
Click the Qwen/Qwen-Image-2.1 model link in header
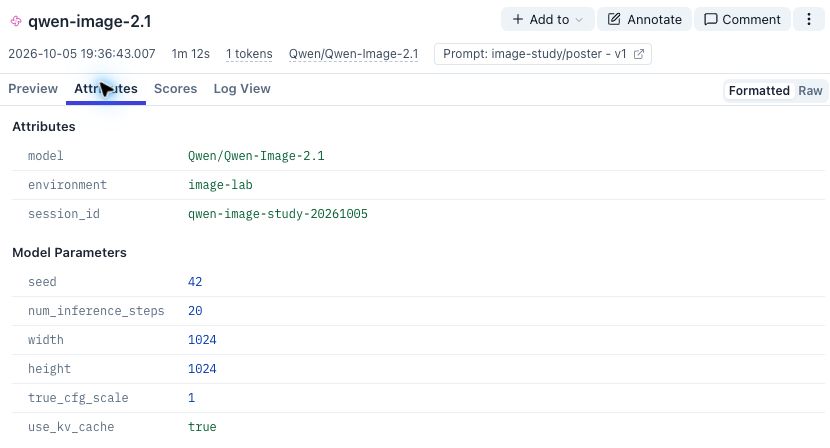354,54
